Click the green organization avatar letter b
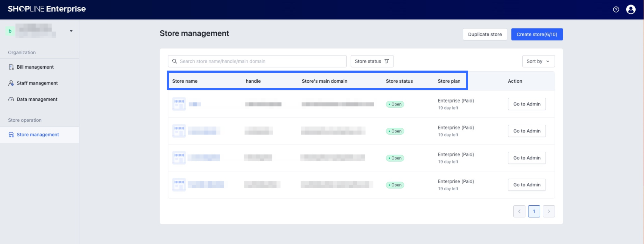 (10, 31)
